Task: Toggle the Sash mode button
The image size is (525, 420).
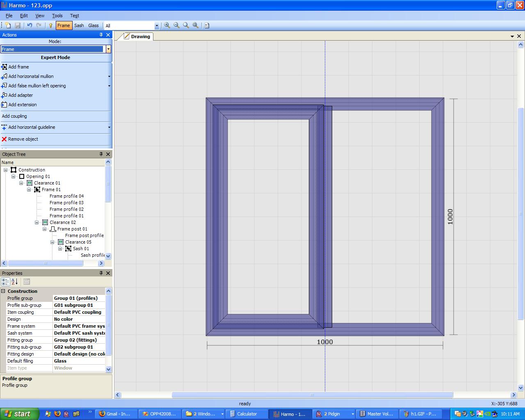Action: (x=79, y=25)
